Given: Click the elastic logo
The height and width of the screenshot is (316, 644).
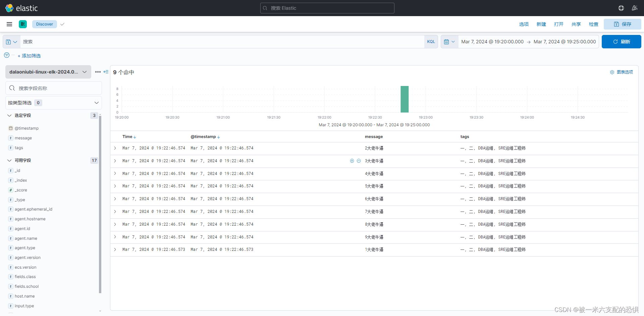Looking at the screenshot, I should (x=21, y=8).
